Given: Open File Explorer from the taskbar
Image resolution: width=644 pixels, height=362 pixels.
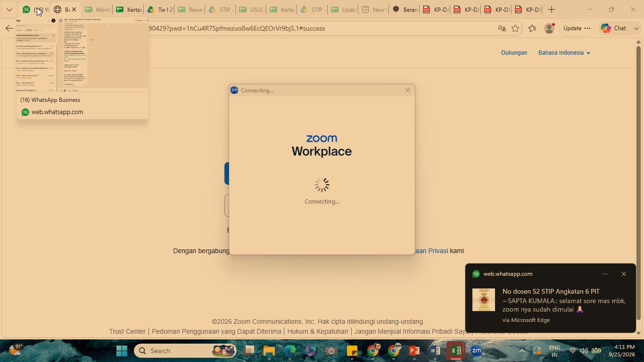Looking at the screenshot, I should pos(269,351).
